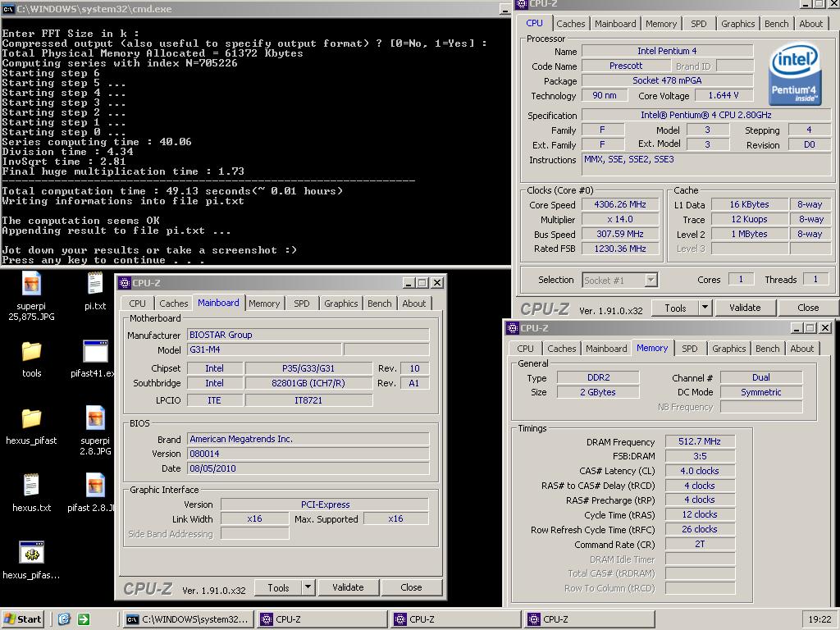Select the pifast 2.8 image icon

coord(95,486)
